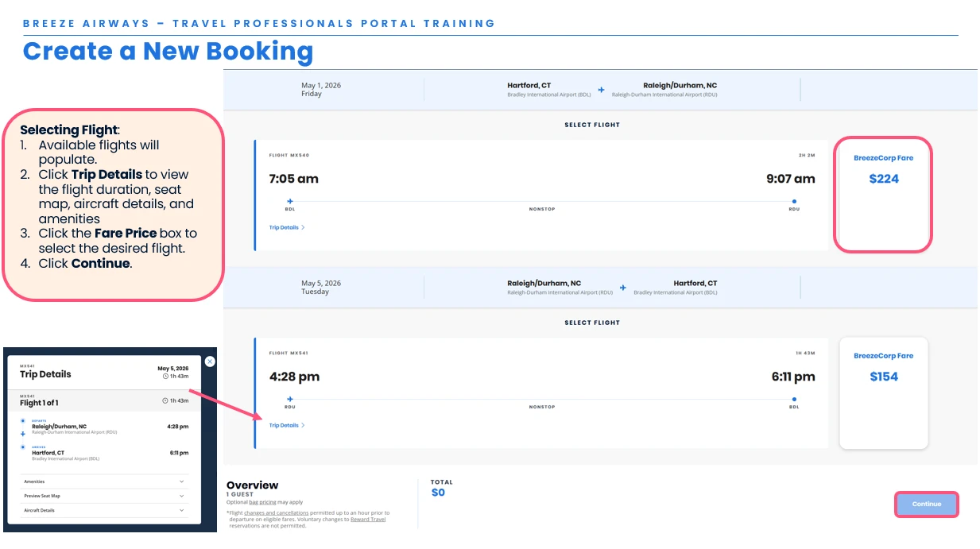Click the airplane icon between Hartford and Raleigh/Durham
This screenshot has height=549, width=980.
(x=601, y=90)
